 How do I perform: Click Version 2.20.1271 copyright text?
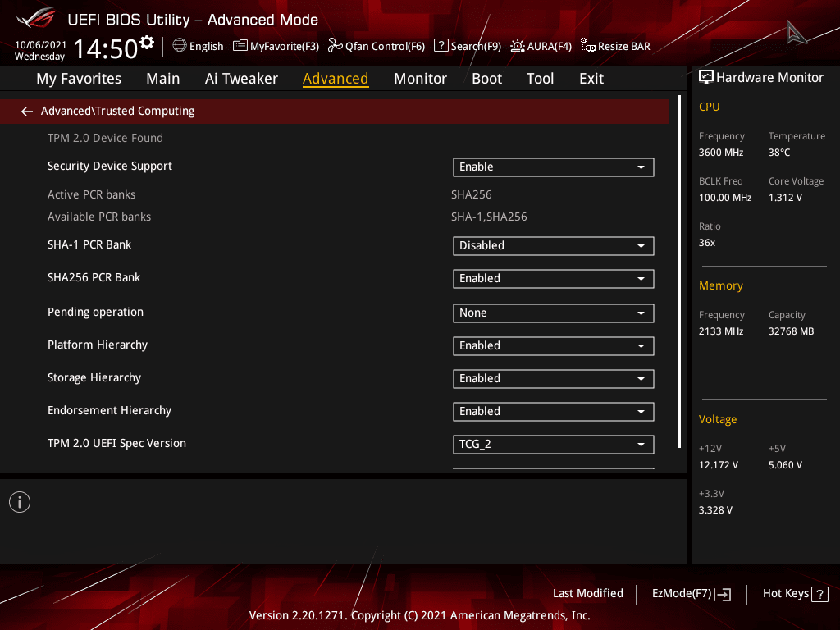click(419, 615)
